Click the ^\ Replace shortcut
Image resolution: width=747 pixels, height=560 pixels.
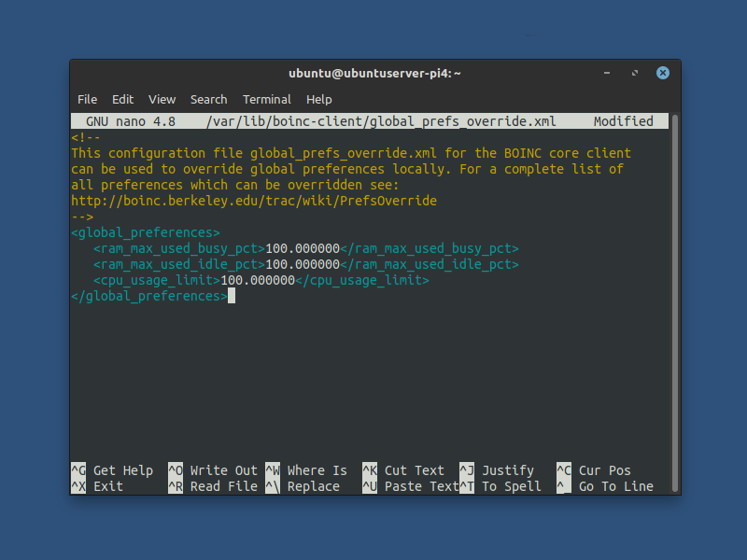click(303, 486)
